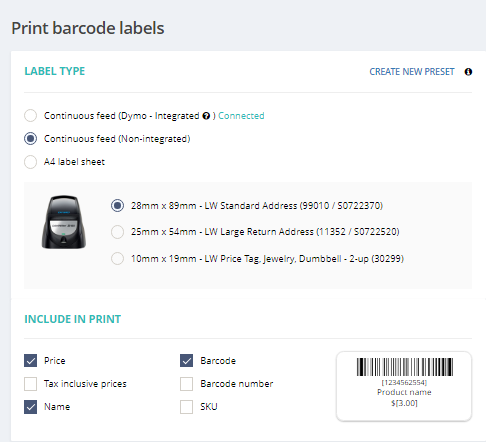Select Continuous feed Non-integrated option

click(x=30, y=139)
